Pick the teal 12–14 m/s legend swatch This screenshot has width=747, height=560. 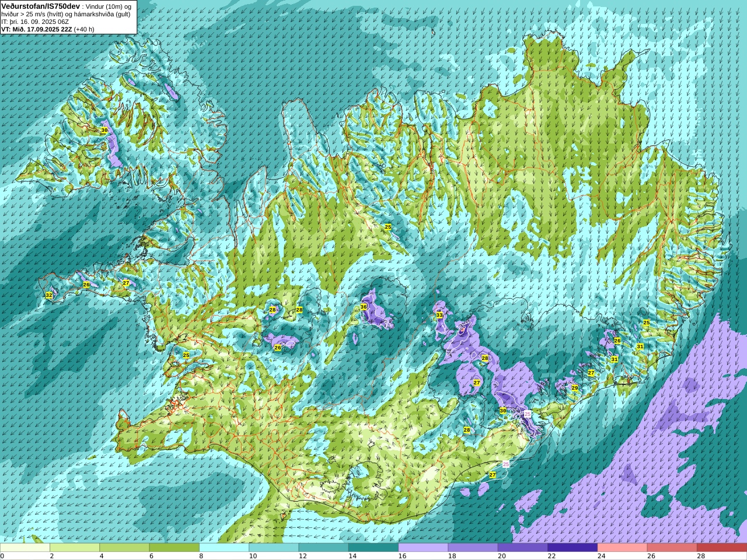click(324, 548)
